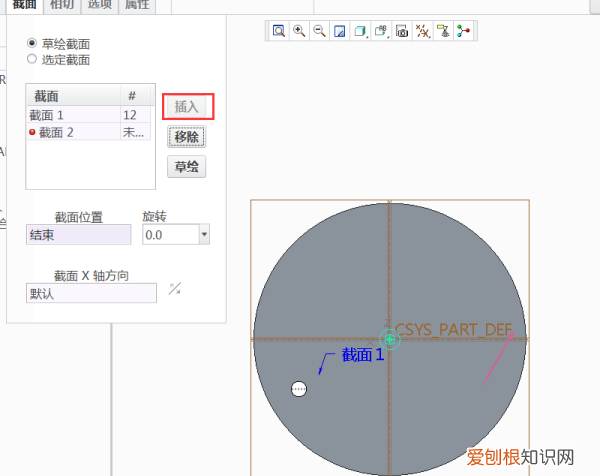The height and width of the screenshot is (476, 600).
Task: Switch to the 属性 tab
Action: [x=137, y=5]
